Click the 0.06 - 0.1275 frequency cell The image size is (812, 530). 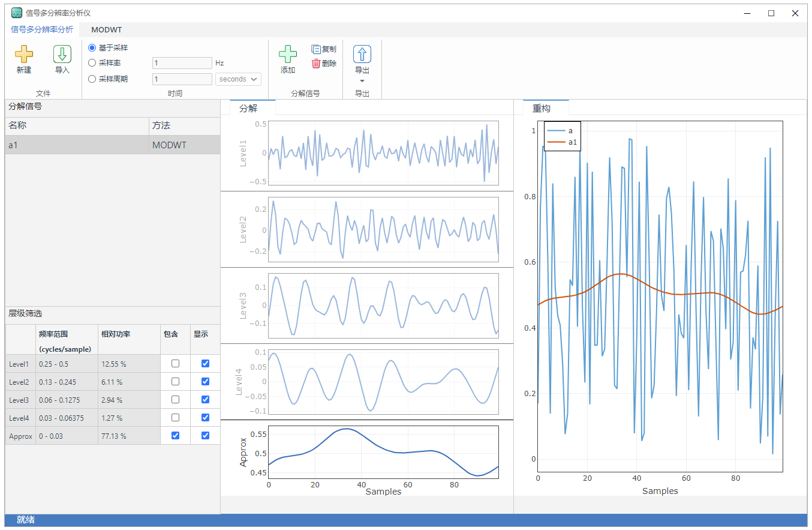(67, 400)
